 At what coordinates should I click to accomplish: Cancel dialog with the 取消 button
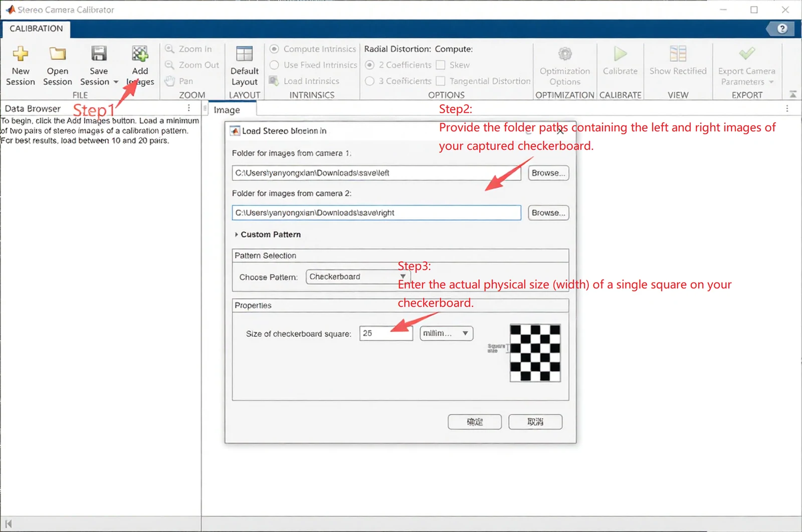535,422
